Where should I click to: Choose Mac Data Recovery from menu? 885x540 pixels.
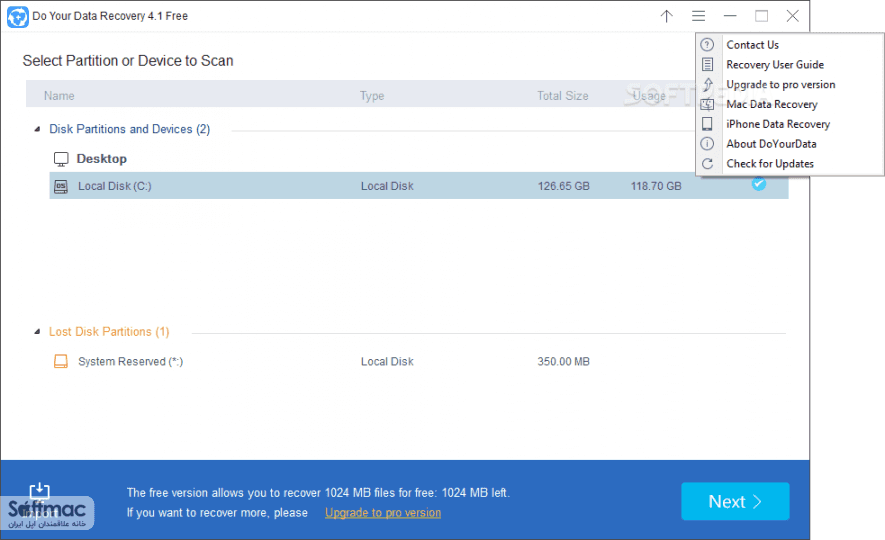point(772,104)
